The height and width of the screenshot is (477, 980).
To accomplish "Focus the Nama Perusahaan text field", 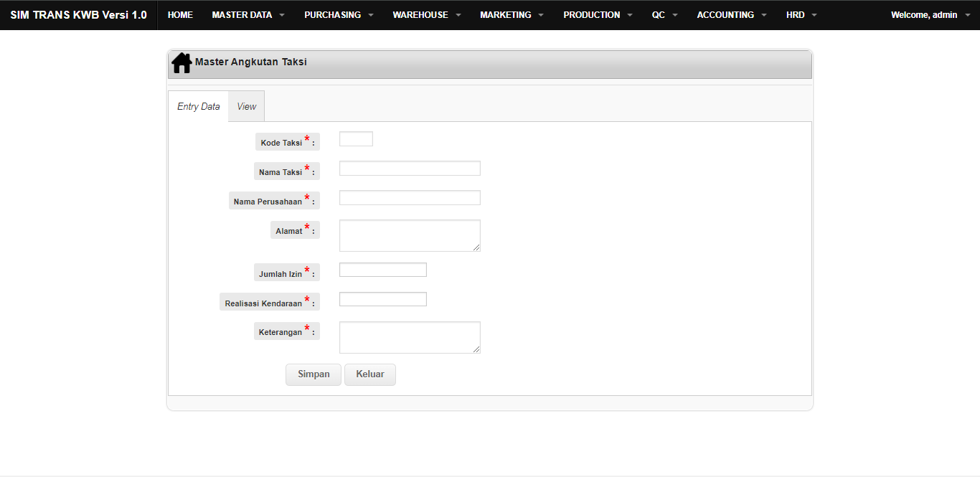I will click(x=410, y=198).
